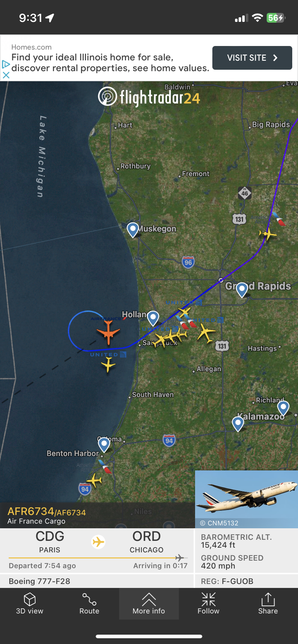
Task: Close the Homes.com ad banner
Action: pyautogui.click(x=6, y=75)
